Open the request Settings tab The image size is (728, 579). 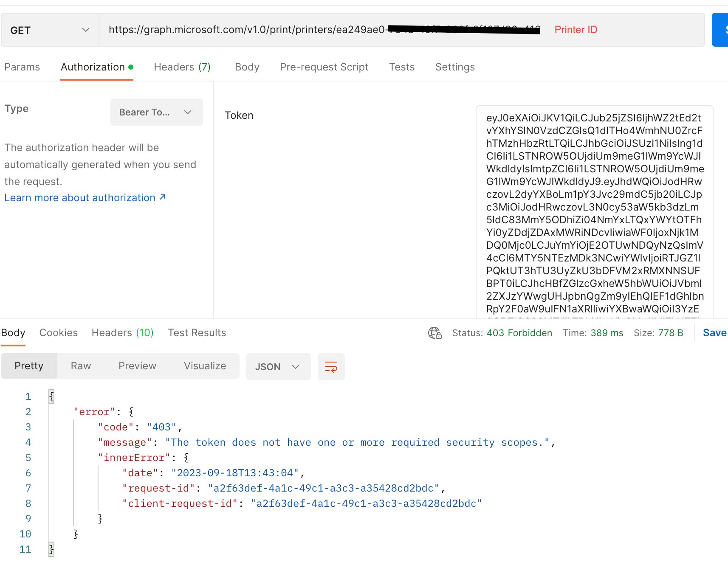tap(454, 67)
